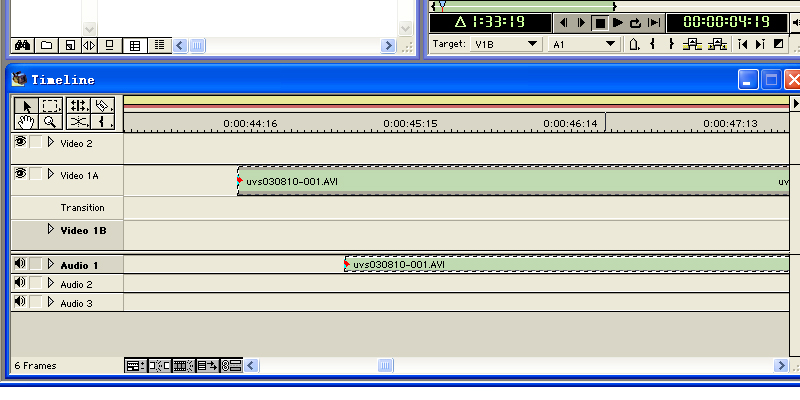Screen dimensions: 800x400
Task: Mute Audio 3 track speaker icon
Action: click(x=20, y=302)
